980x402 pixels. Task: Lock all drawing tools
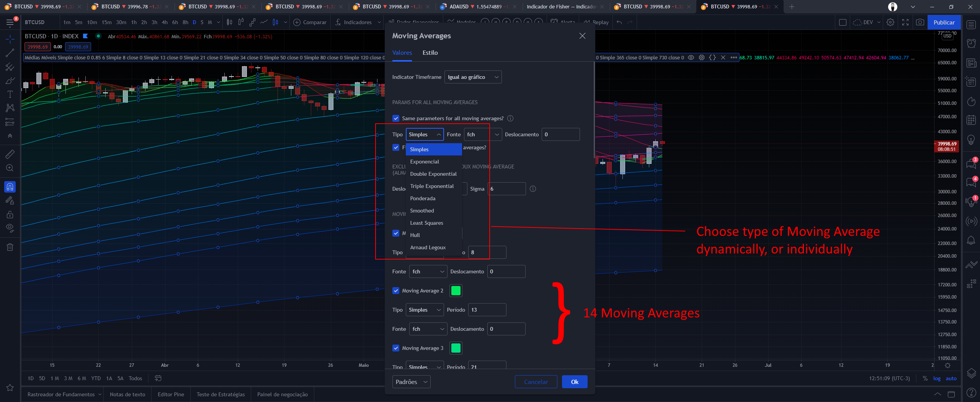pyautogui.click(x=10, y=214)
